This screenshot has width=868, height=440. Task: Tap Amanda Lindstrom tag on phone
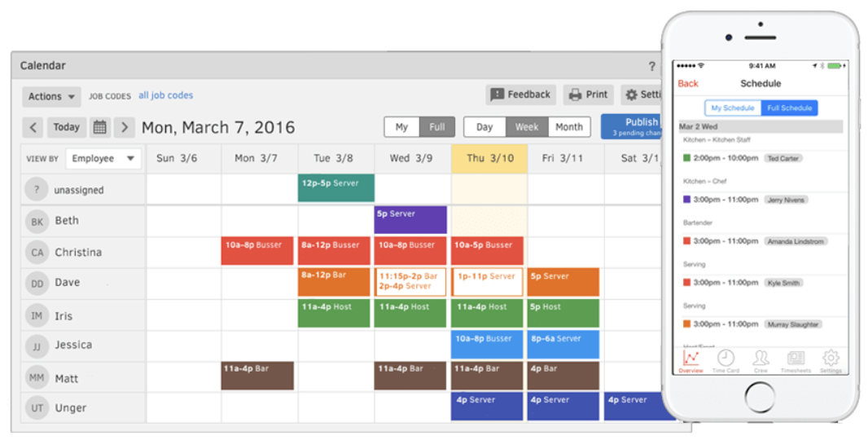pyautogui.click(x=796, y=242)
